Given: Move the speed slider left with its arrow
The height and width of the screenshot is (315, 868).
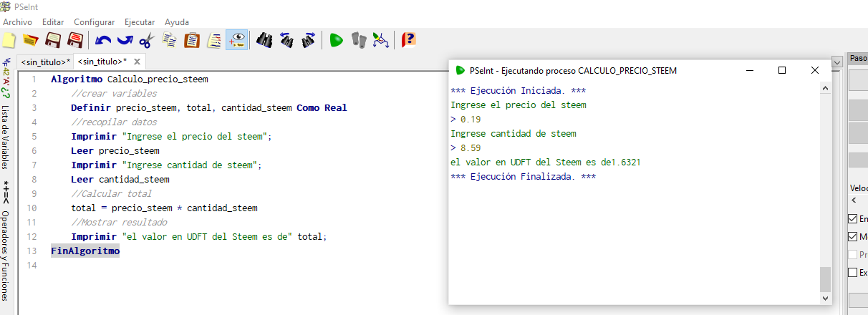Looking at the screenshot, I should [x=854, y=200].
